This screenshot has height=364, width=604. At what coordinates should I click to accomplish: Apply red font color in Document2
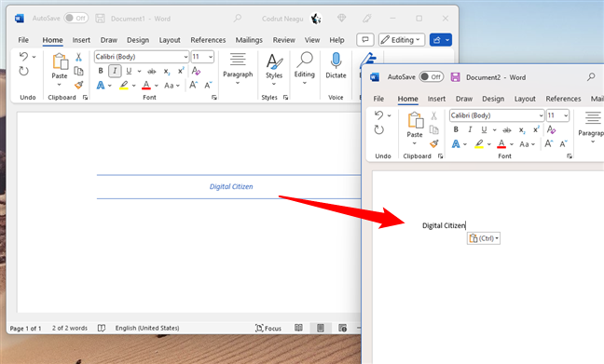click(501, 144)
